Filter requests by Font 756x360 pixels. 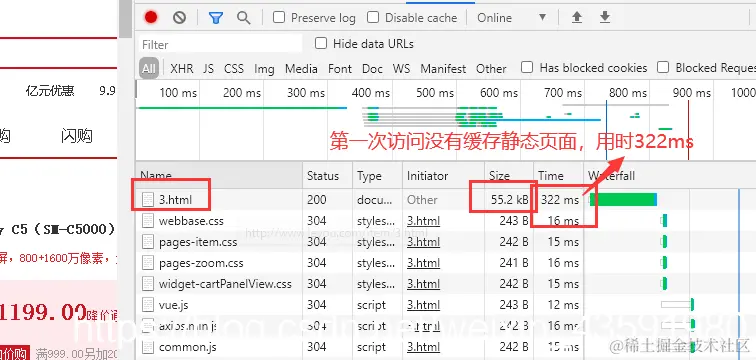(340, 68)
